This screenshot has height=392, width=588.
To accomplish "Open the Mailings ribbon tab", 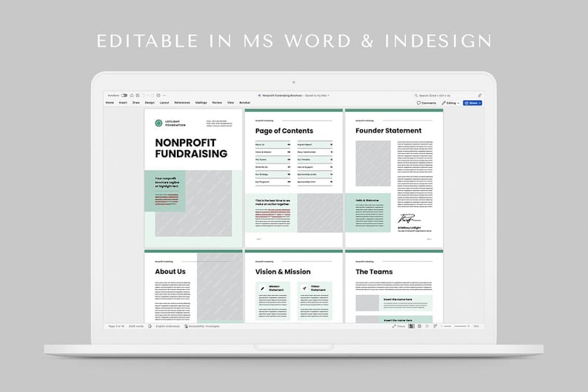I will 201,103.
